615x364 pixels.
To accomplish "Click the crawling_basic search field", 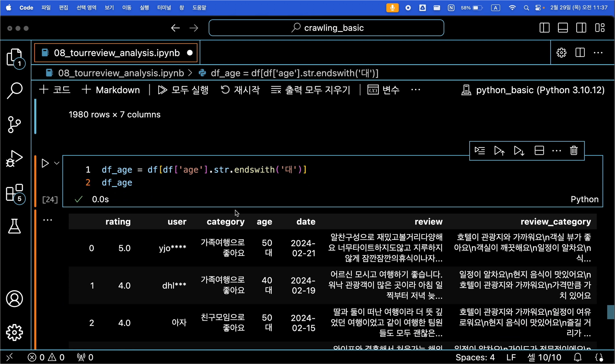I will coord(326,28).
